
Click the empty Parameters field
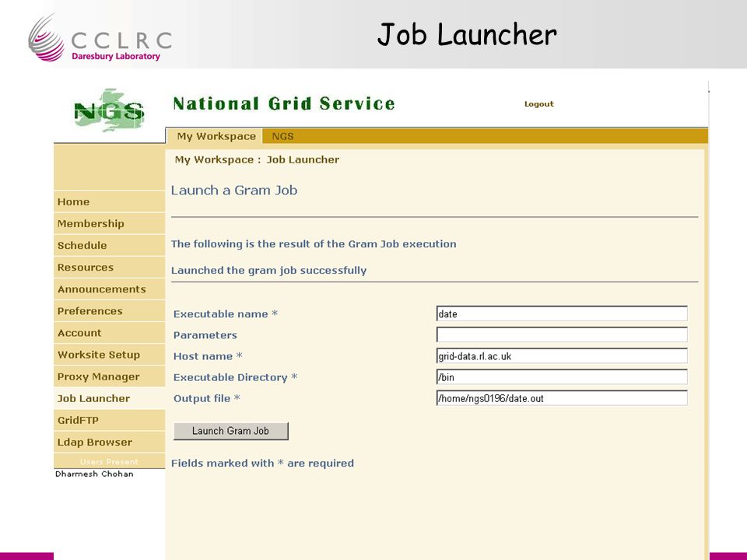pyautogui.click(x=562, y=334)
